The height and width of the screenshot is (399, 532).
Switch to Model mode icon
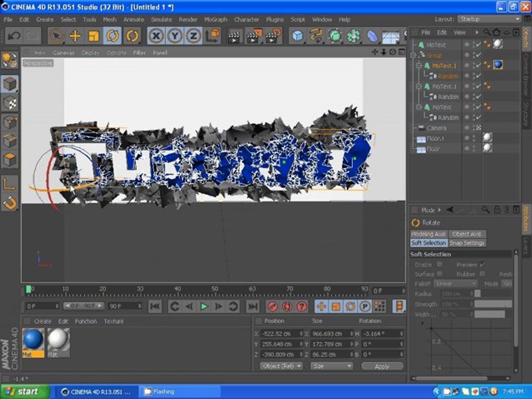(10, 84)
